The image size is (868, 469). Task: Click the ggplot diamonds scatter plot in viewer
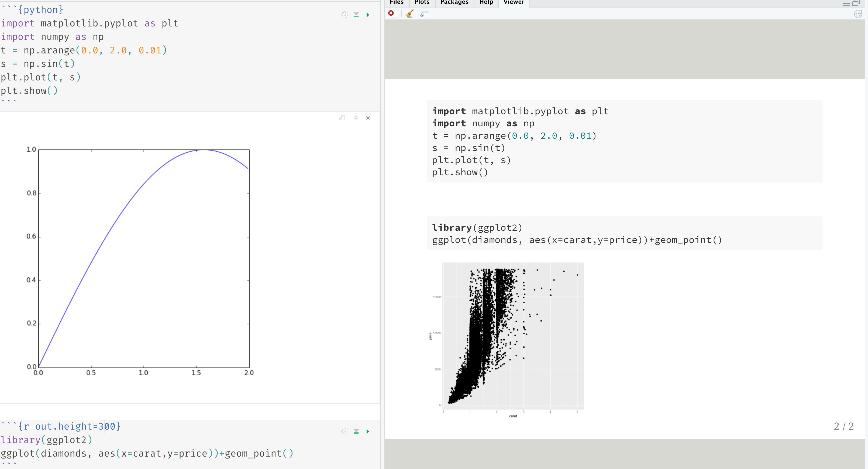tap(506, 340)
